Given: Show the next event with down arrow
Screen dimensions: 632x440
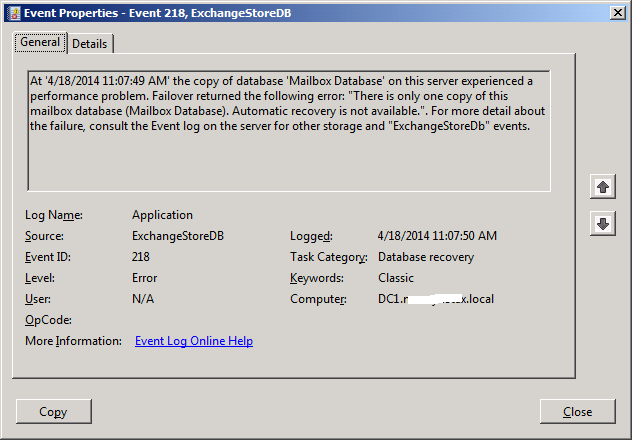Looking at the screenshot, I should pyautogui.click(x=603, y=223).
